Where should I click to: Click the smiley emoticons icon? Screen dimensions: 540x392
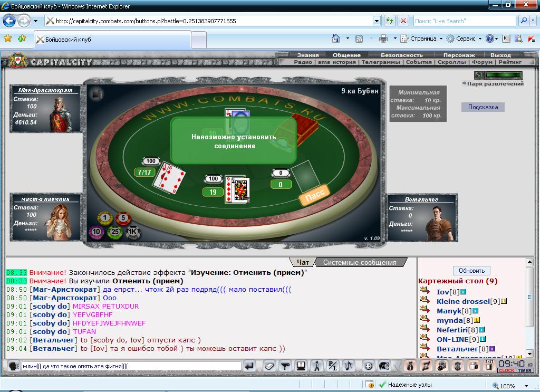pyautogui.click(x=368, y=366)
